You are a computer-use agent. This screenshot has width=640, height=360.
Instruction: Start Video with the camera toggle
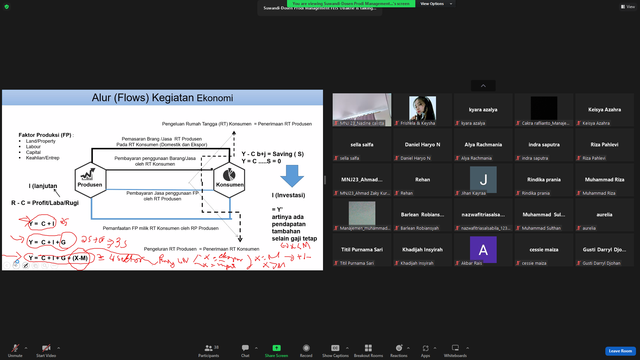tap(46, 350)
